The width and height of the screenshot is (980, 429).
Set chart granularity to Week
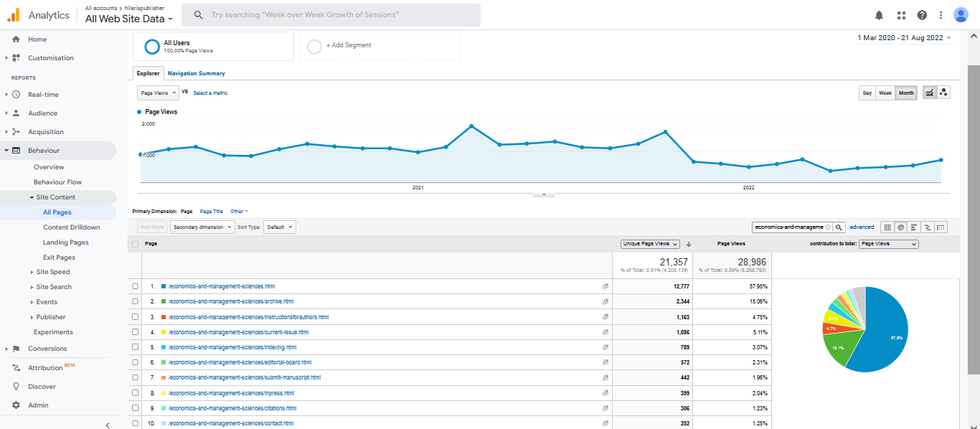coord(885,93)
